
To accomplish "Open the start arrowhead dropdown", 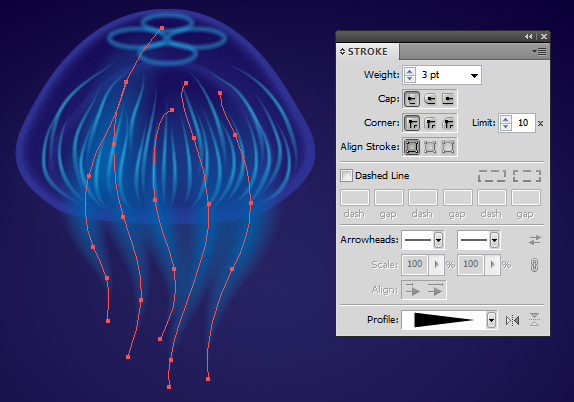I will click(x=438, y=240).
